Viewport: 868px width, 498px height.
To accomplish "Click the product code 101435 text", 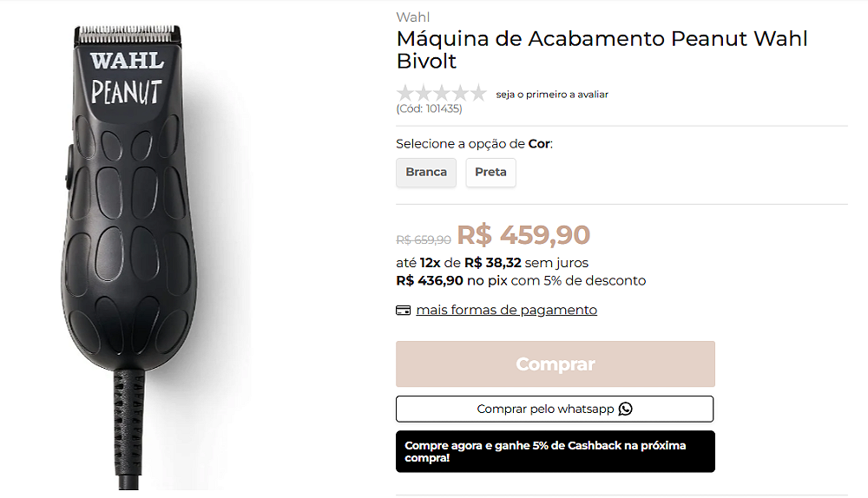I will (429, 109).
